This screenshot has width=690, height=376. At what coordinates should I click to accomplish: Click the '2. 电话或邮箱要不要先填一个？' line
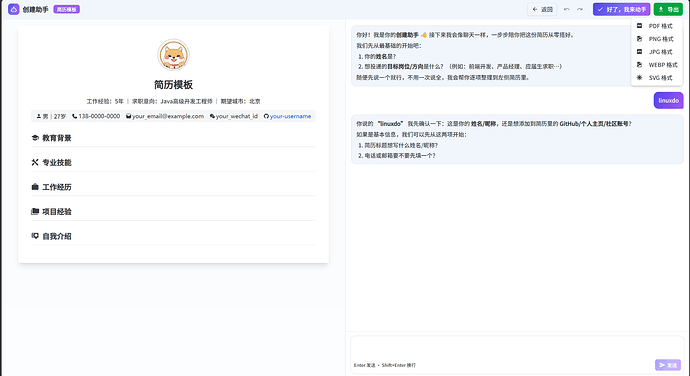(x=396, y=155)
